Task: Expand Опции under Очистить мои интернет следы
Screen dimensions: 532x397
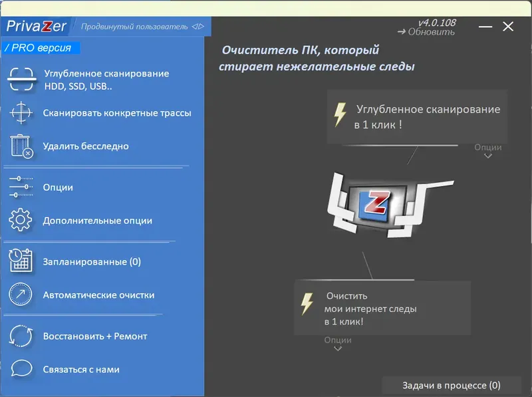Action: coord(338,343)
